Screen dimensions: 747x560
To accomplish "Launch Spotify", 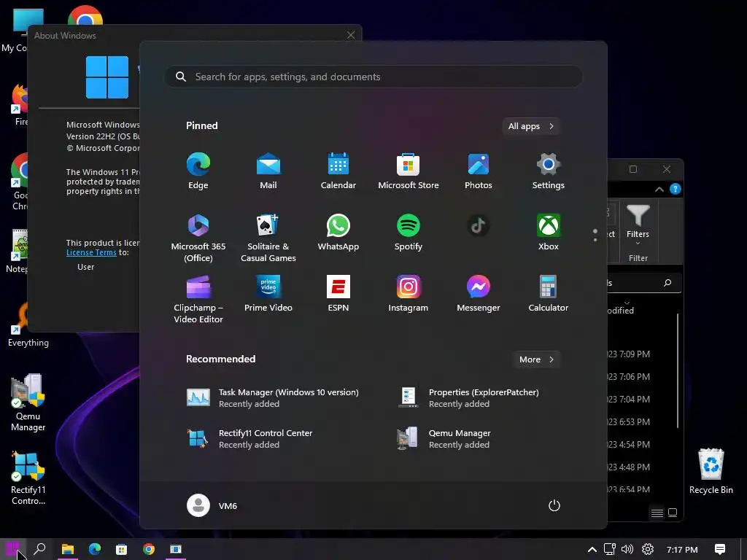I will click(x=409, y=233).
